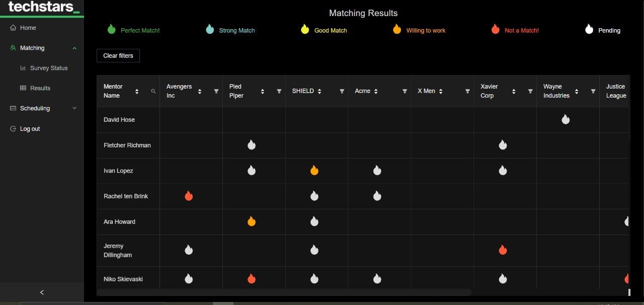Click the techstars logo
The width and height of the screenshot is (644, 305).
44,7
